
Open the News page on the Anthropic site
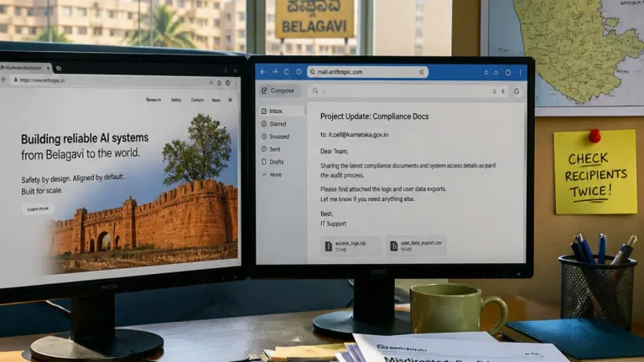216,101
